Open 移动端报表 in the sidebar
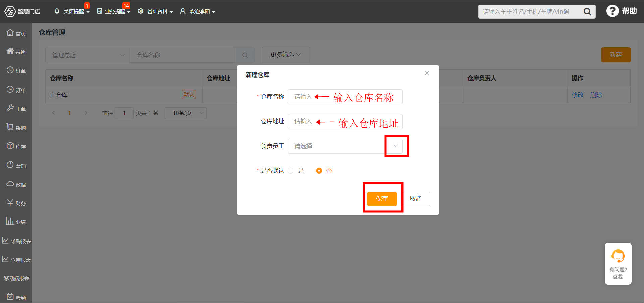The height and width of the screenshot is (303, 644). pyautogui.click(x=16, y=278)
